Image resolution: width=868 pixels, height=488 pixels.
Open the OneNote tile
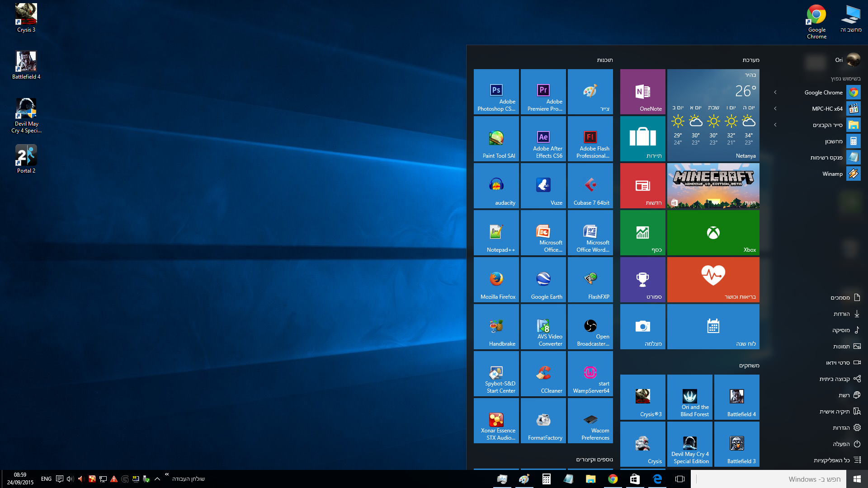643,92
